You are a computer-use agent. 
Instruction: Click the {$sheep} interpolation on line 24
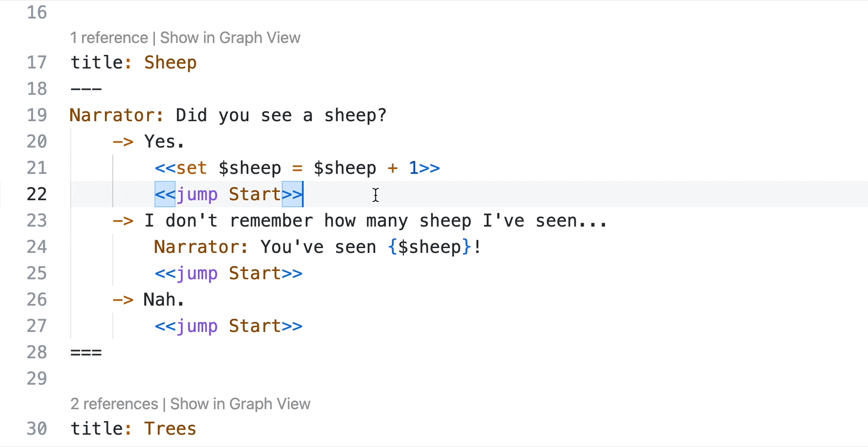(x=430, y=247)
